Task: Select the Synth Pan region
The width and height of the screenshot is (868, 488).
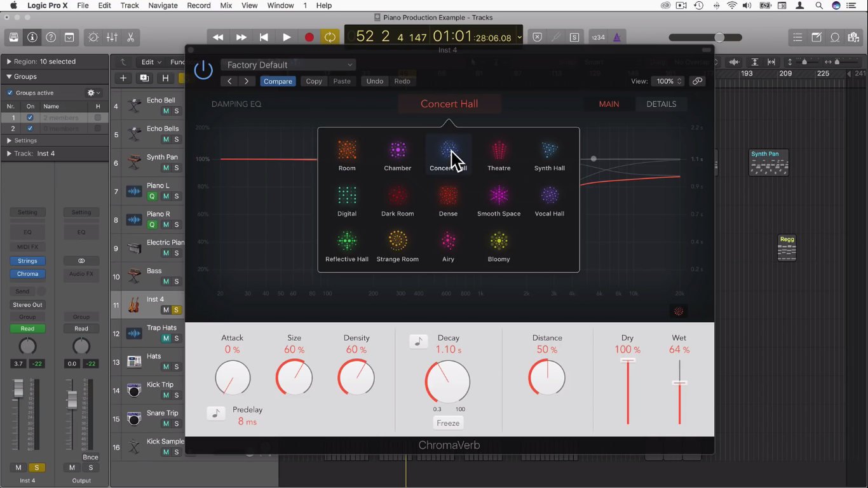Action: tap(769, 163)
